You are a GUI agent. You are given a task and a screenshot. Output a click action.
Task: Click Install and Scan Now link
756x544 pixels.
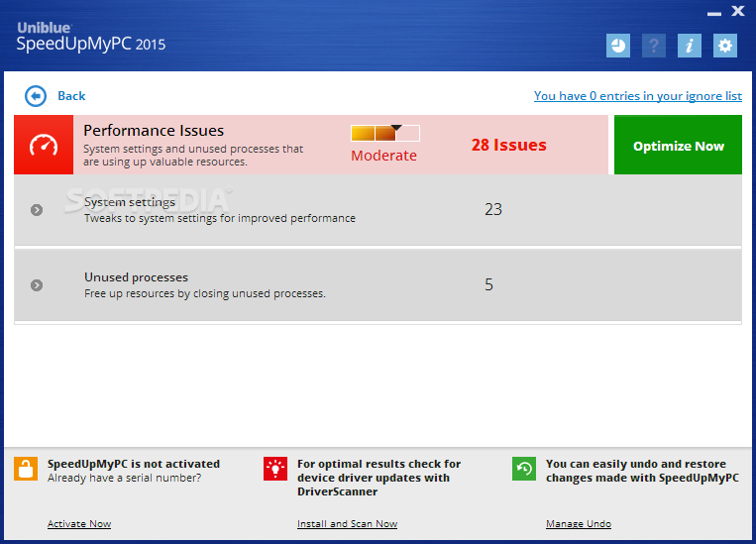[x=347, y=524]
